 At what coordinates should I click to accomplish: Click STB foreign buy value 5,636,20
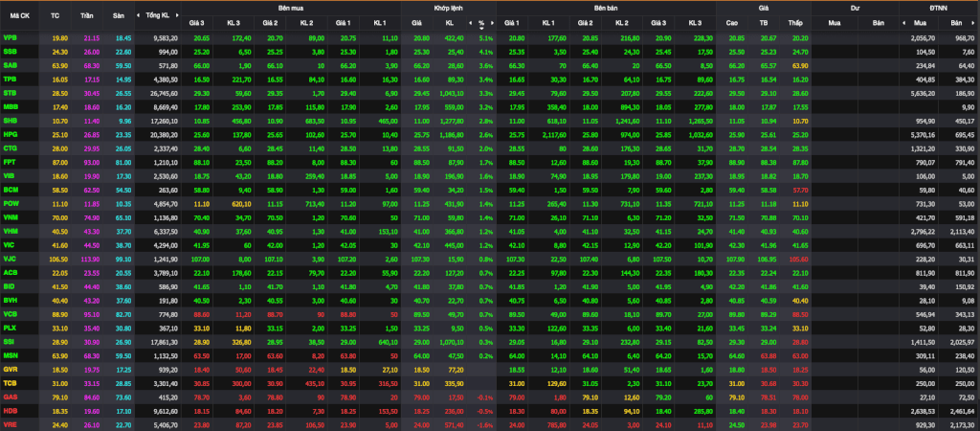[x=923, y=93]
